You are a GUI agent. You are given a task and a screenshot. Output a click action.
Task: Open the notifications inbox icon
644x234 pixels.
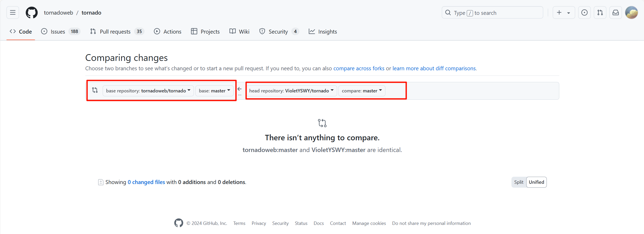click(616, 12)
